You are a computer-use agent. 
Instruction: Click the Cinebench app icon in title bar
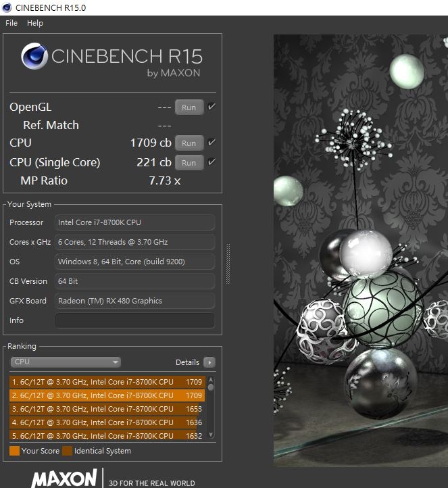(7, 8)
